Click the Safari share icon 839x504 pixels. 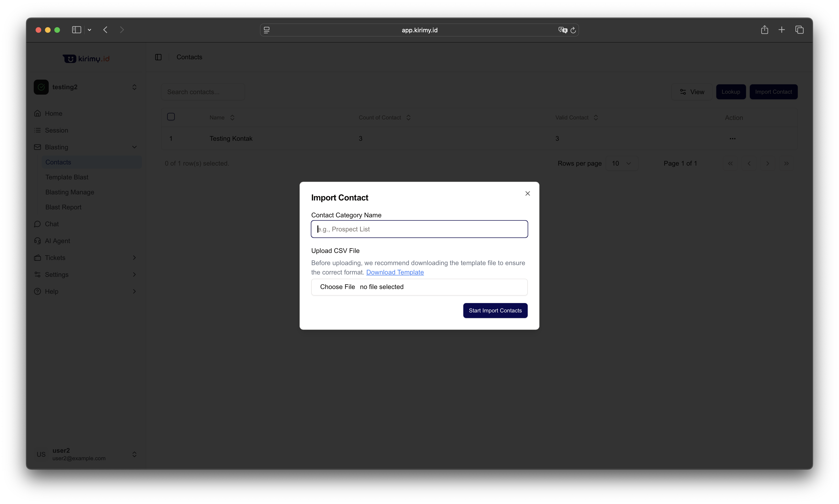pyautogui.click(x=764, y=30)
